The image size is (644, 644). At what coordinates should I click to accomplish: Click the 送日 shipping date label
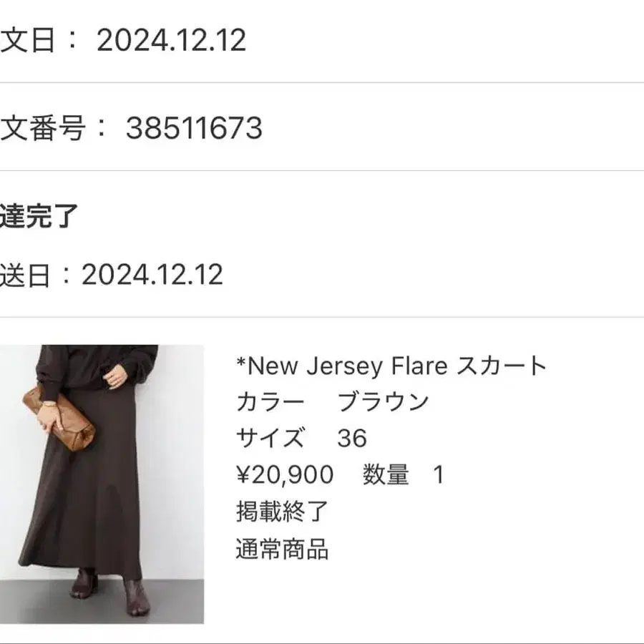[25, 274]
